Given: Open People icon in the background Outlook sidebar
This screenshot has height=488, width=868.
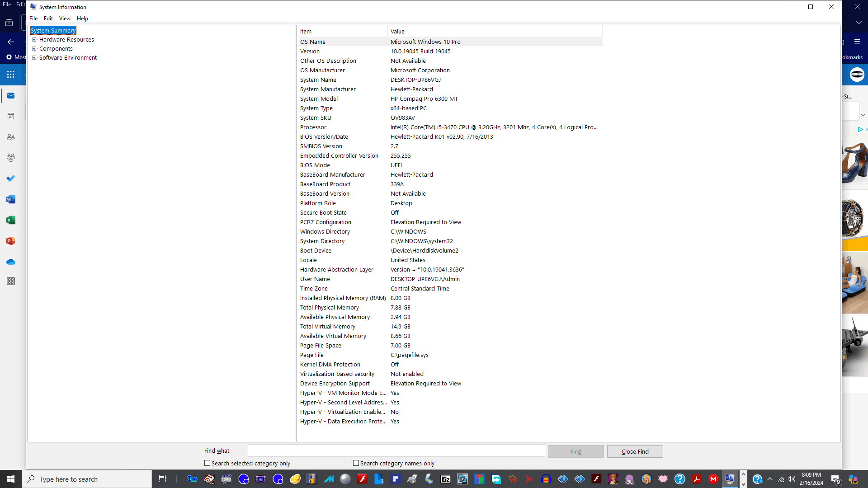Looking at the screenshot, I should pyautogui.click(x=11, y=137).
